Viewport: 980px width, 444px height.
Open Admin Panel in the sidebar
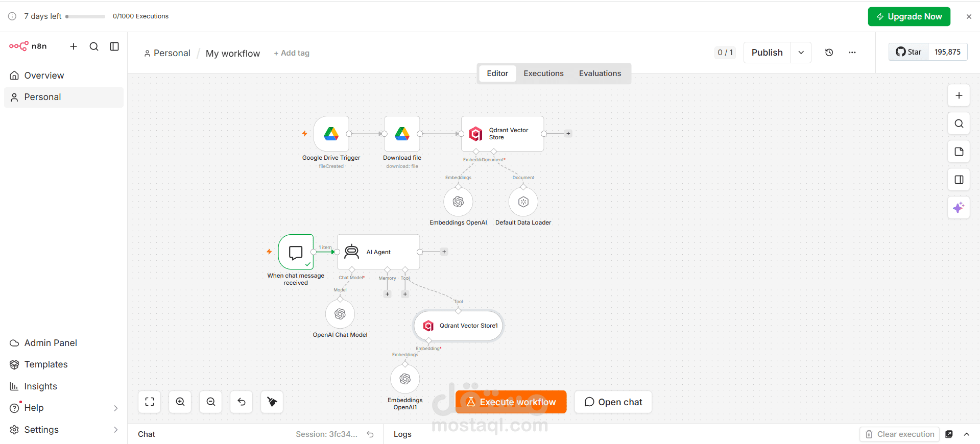[x=64, y=343]
